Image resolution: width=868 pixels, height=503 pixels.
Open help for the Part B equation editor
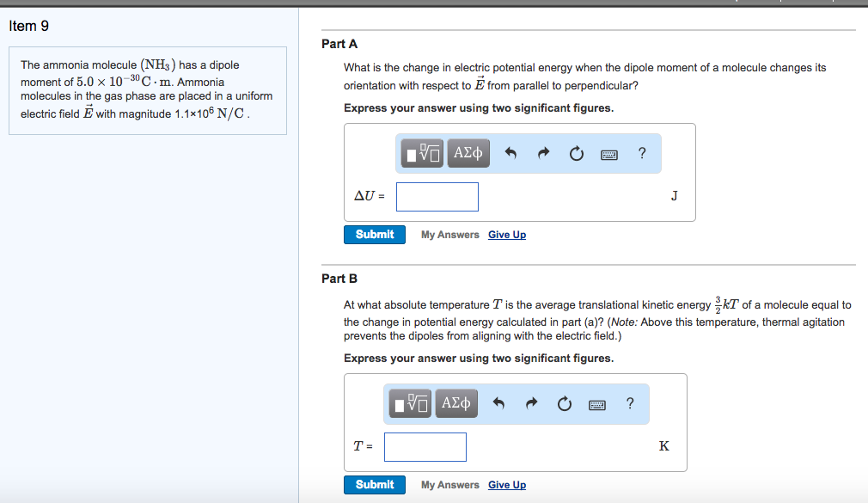coord(629,403)
